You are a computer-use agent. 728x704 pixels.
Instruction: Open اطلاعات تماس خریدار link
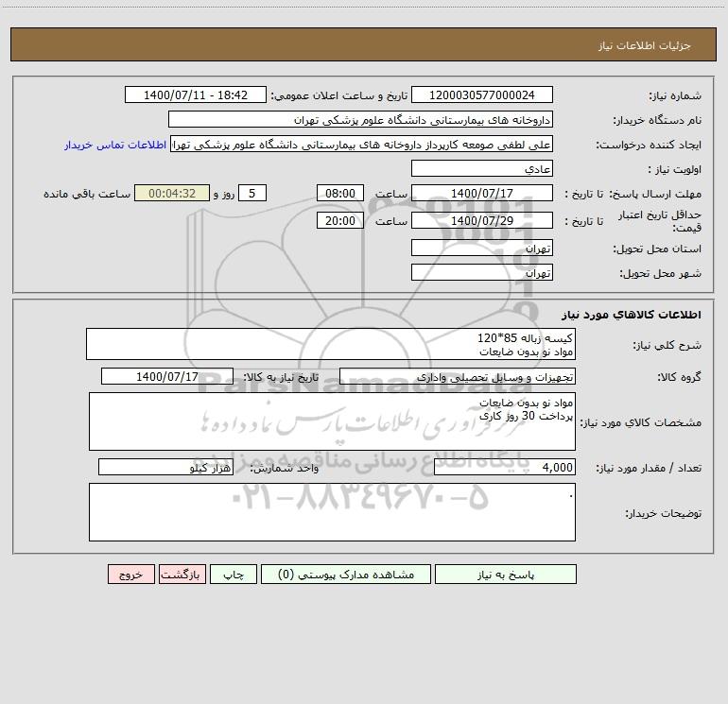(x=115, y=145)
